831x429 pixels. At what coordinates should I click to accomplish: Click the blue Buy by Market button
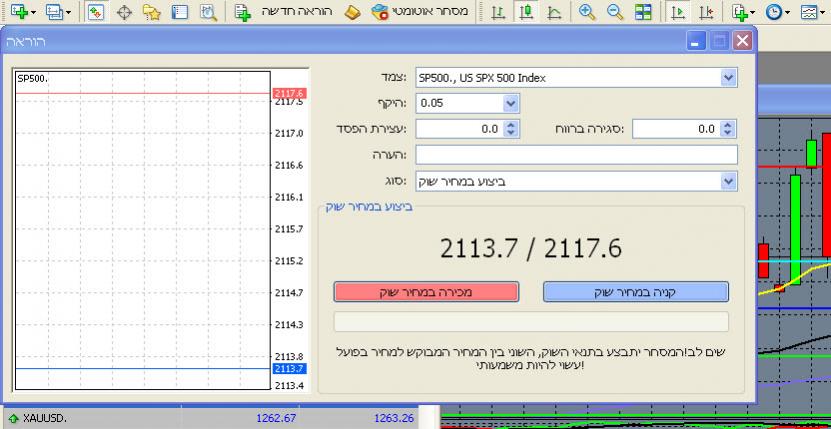coord(636,291)
